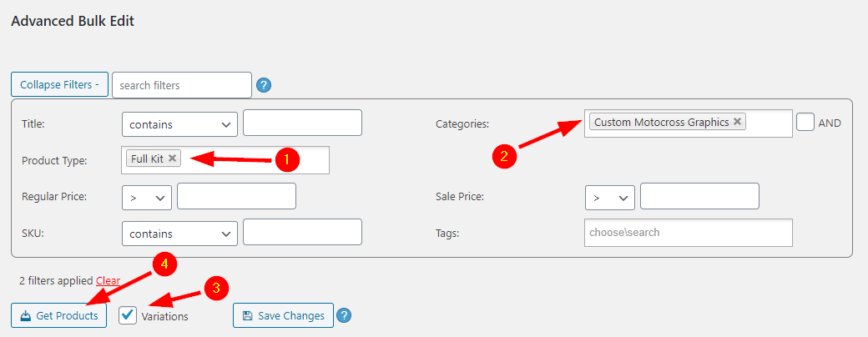Remove the Custom Motocross Graphics category tag
The image size is (868, 337).
[737, 122]
